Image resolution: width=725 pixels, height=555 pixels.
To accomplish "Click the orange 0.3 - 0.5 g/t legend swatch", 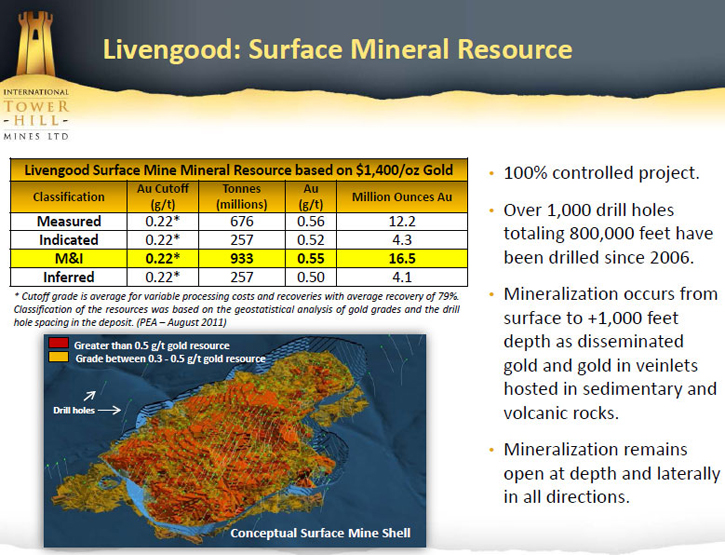I will click(x=59, y=357).
